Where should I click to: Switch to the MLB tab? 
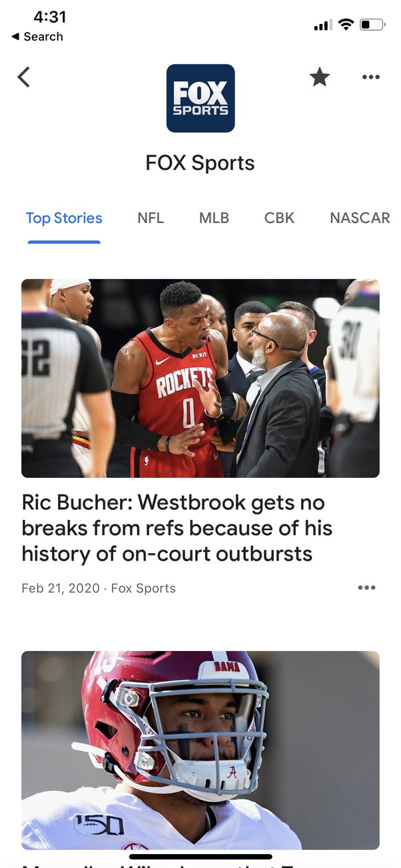[x=214, y=218]
